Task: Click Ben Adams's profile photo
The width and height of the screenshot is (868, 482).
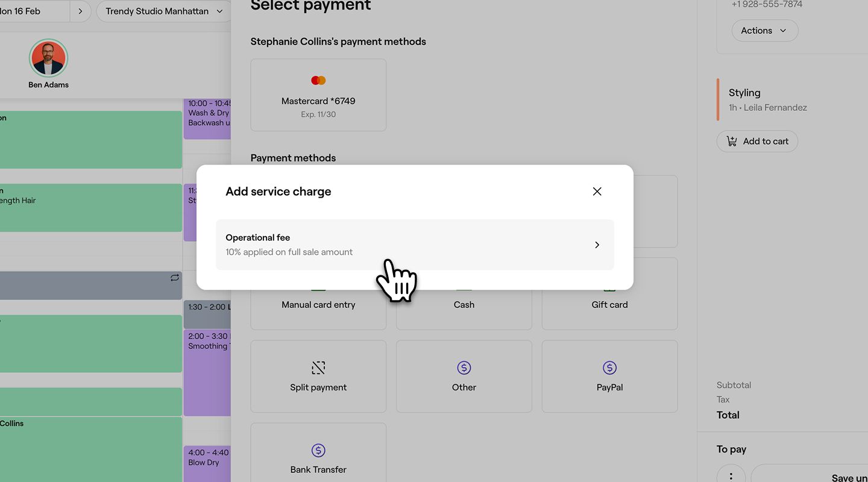Action: (49, 58)
